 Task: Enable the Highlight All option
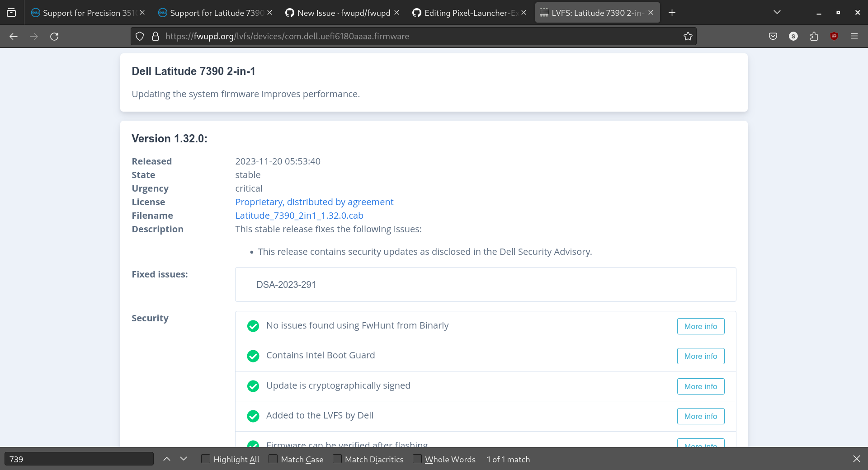point(206,459)
